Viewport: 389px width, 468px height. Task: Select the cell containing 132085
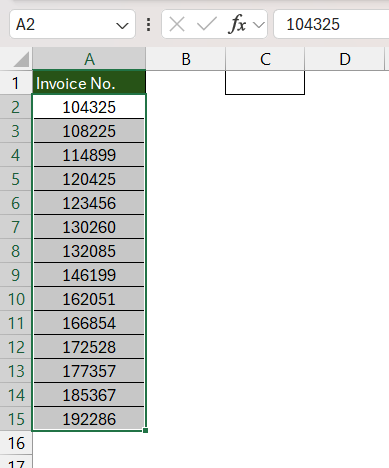(89, 251)
